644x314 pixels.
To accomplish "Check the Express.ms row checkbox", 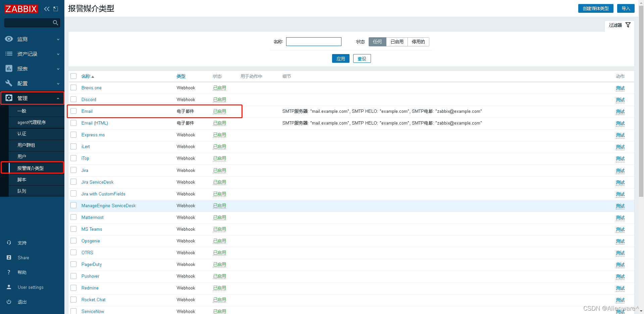I will (73, 135).
